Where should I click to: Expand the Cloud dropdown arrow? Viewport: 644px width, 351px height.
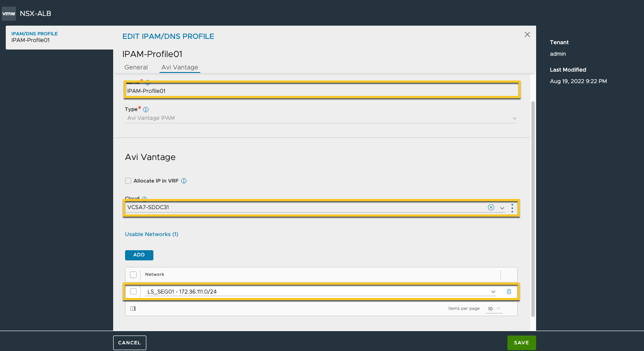[502, 208]
